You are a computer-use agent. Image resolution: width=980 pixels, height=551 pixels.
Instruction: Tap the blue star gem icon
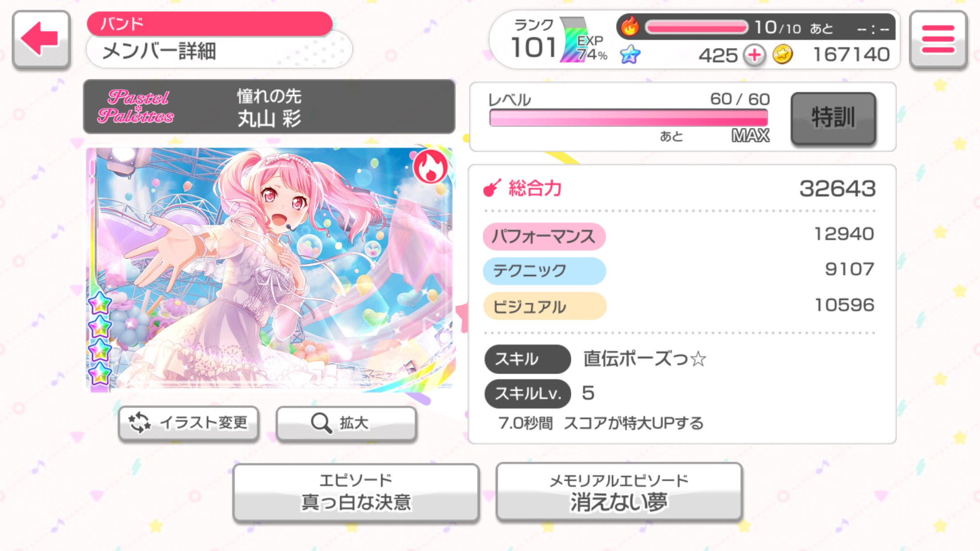(x=630, y=55)
